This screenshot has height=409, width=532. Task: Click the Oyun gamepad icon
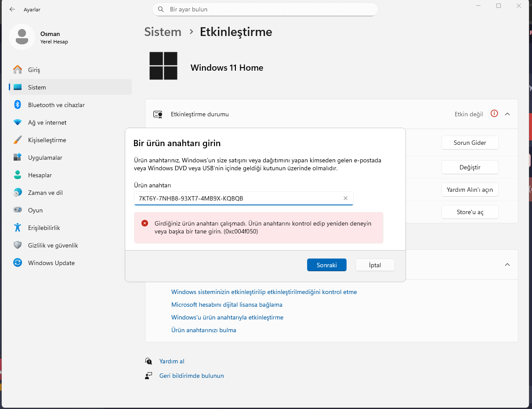(18, 210)
